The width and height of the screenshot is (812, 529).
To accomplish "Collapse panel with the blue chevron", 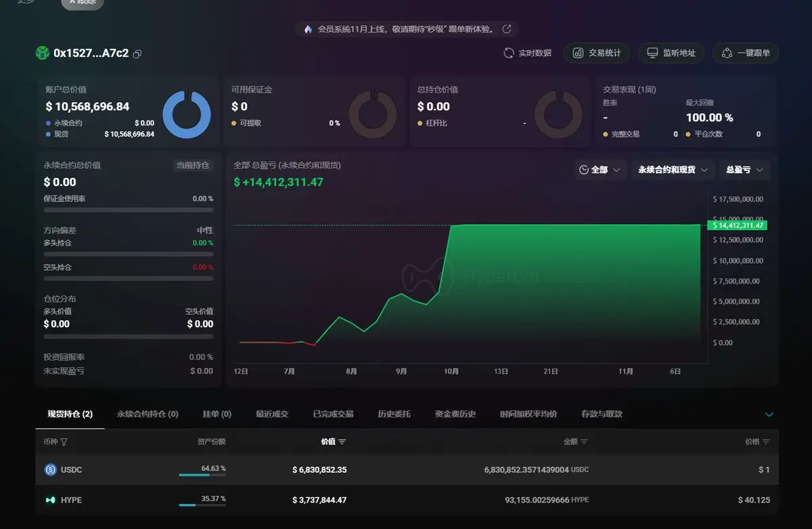I will coord(769,414).
